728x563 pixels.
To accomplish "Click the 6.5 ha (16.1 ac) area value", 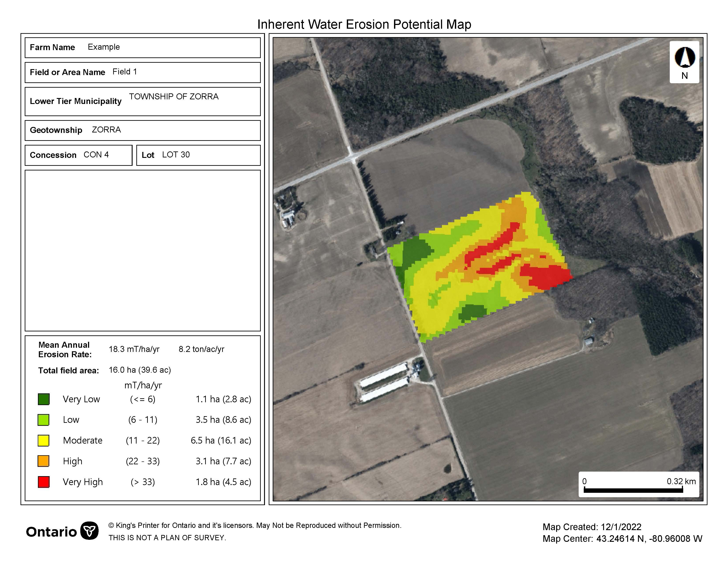I will [x=221, y=441].
